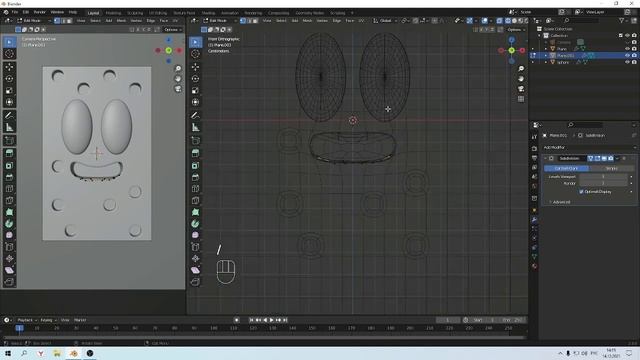This screenshot has width=640, height=360.
Task: Select the Spin tool in right viewport
Action: point(196,224)
